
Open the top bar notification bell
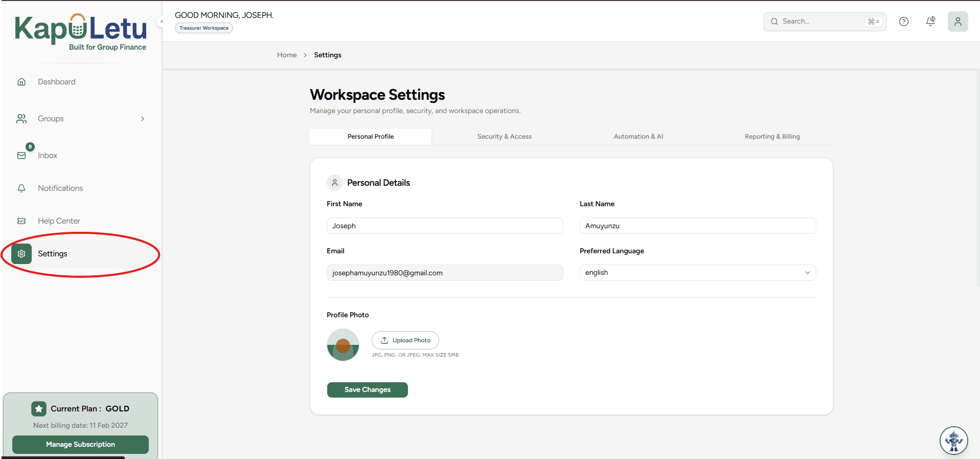pos(930,21)
